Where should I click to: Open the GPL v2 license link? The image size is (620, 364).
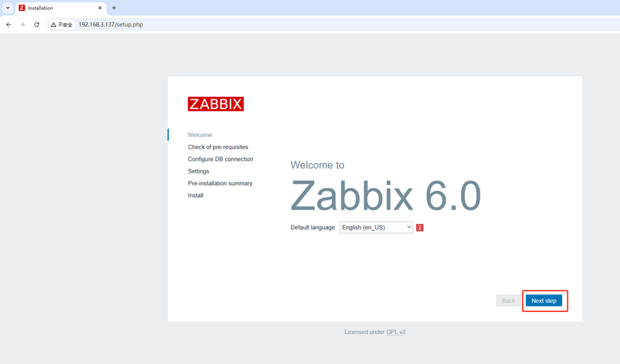(396, 332)
